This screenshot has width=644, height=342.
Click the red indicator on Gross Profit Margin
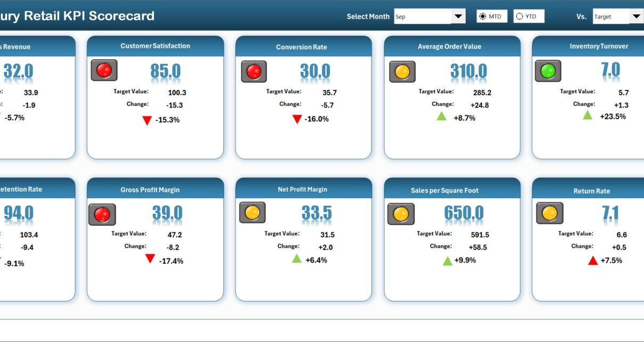[102, 214]
